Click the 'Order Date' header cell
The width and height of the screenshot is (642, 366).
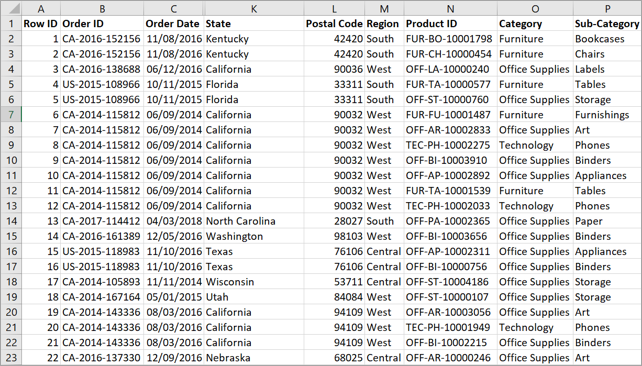(174, 24)
